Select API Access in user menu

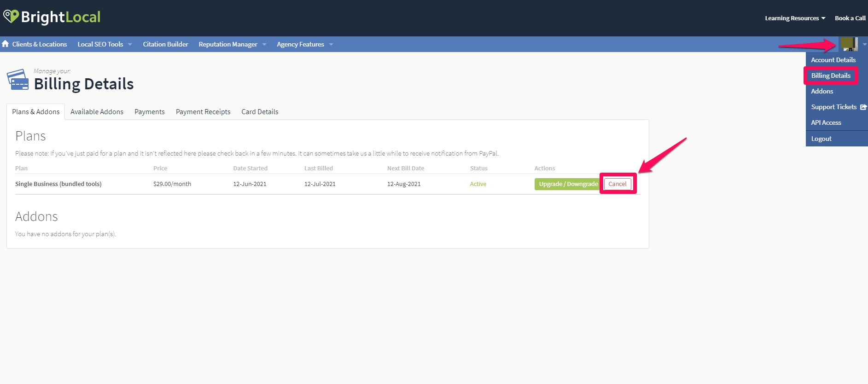coord(826,122)
